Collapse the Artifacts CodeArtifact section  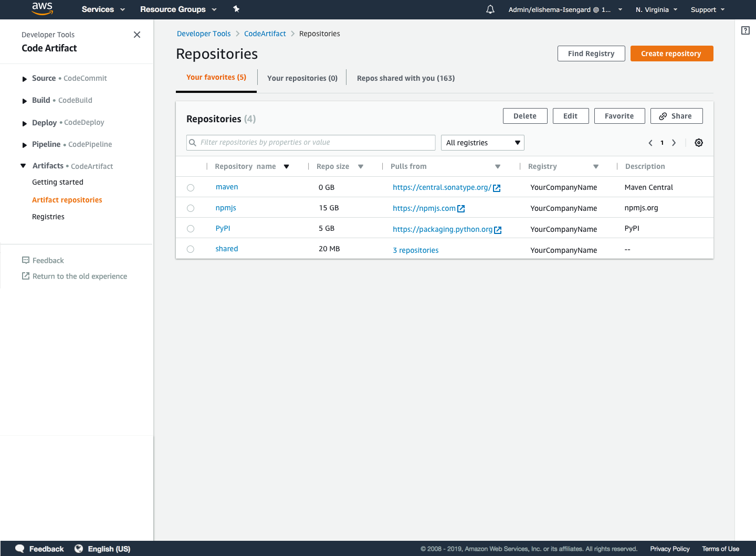[x=23, y=166]
